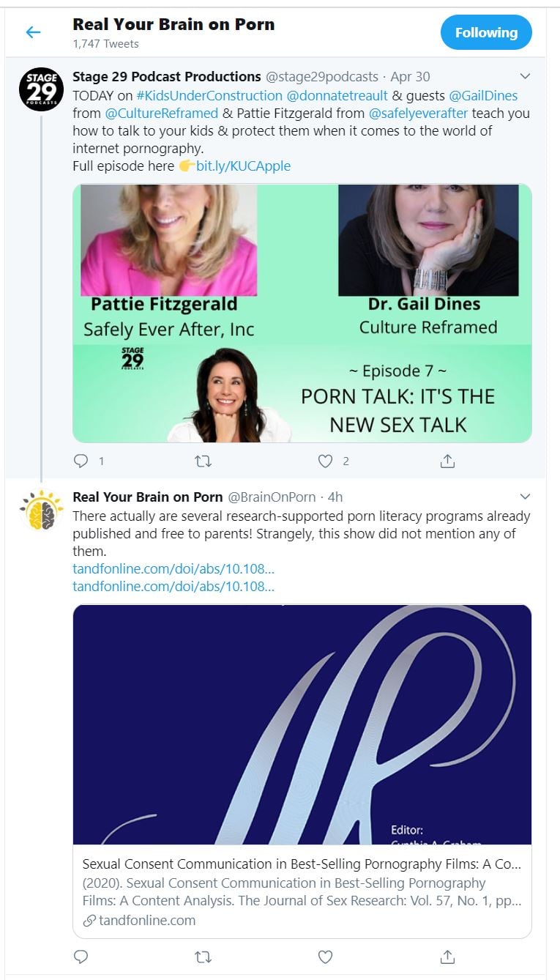Open the #KidsUnderConstruction hashtag
The width and height of the screenshot is (560, 980).
pyautogui.click(x=209, y=95)
